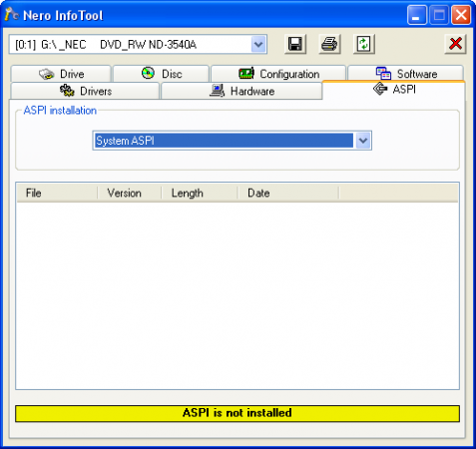Select the NEC DVD_RW ND-3540A drive field
The height and width of the screenshot is (449, 476).
tap(138, 44)
